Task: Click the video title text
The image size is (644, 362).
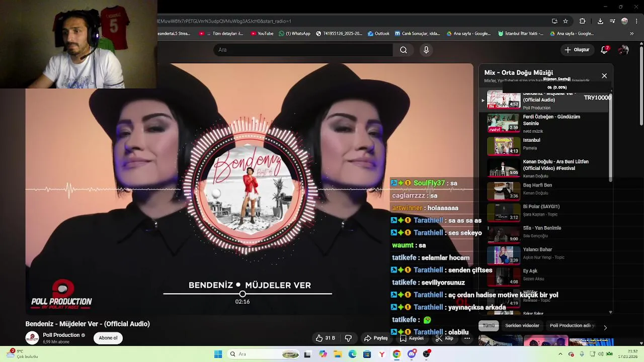Action: point(88,324)
